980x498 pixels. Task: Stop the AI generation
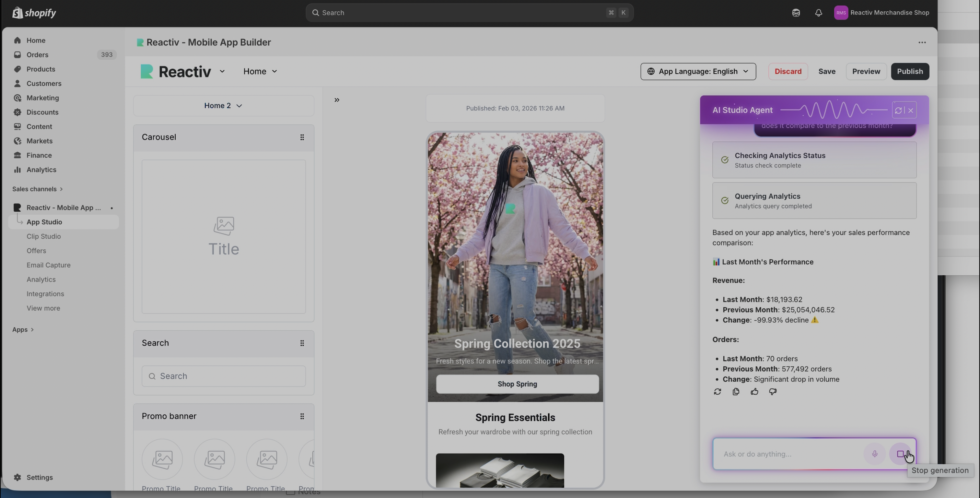(x=901, y=454)
